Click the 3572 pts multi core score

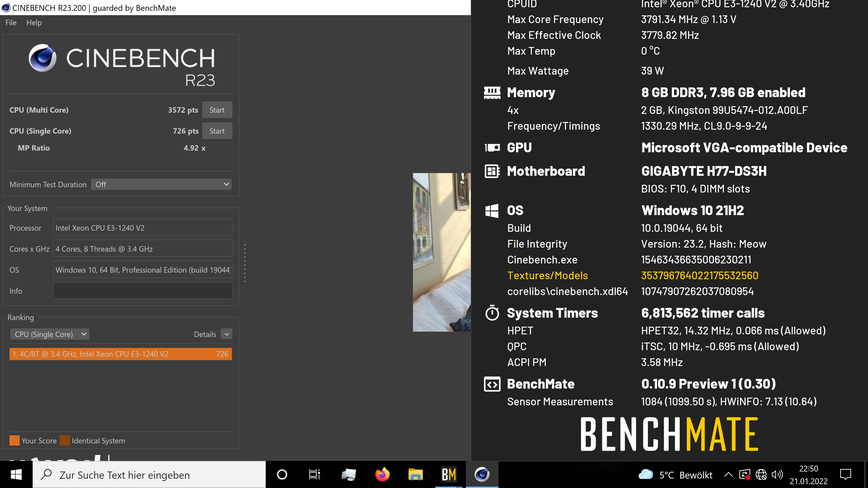click(x=183, y=110)
